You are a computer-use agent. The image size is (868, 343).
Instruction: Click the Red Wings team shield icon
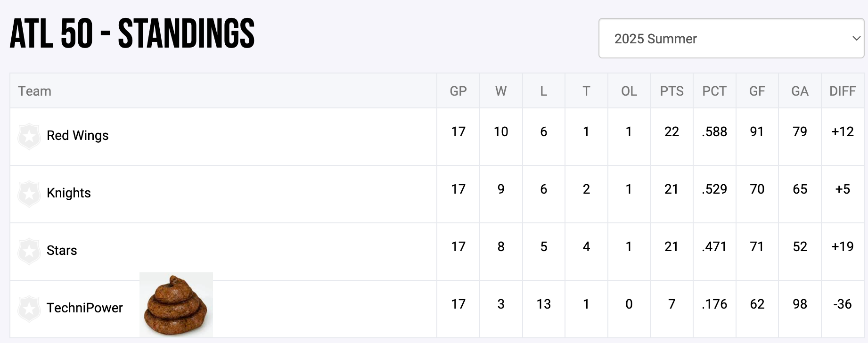[x=29, y=136]
